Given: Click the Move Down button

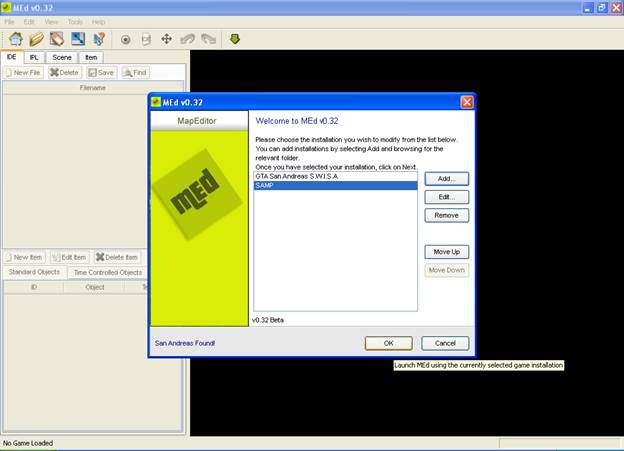Looking at the screenshot, I should click(x=447, y=270).
